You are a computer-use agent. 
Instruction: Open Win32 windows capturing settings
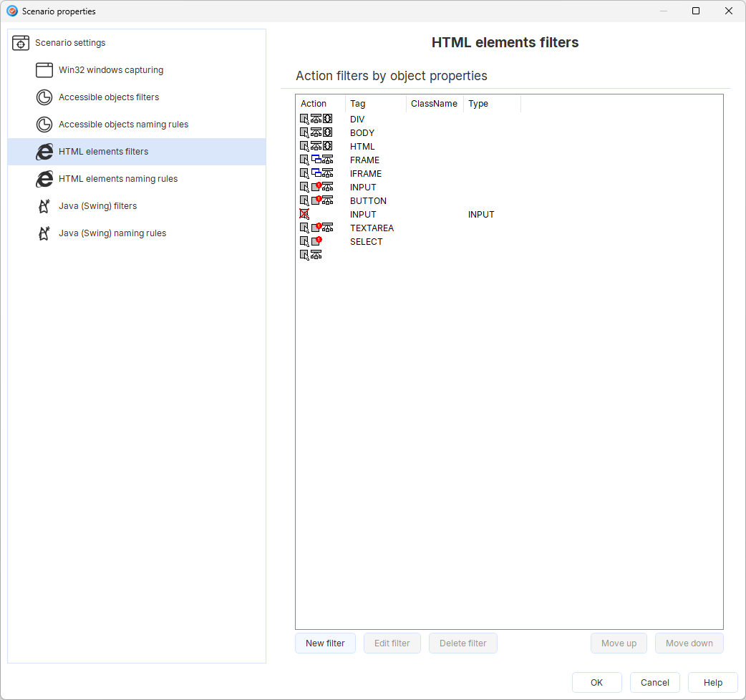click(111, 70)
